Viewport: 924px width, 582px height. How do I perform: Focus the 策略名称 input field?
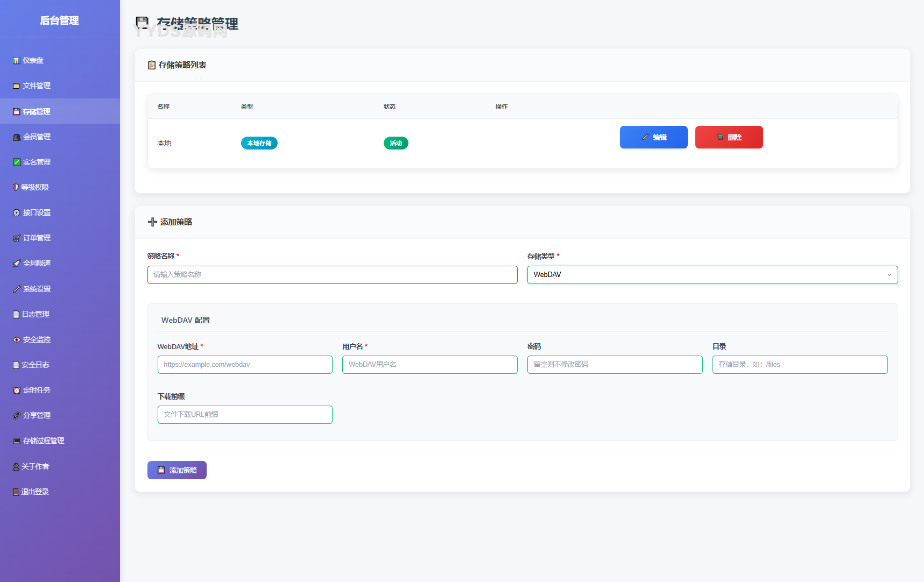(332, 275)
